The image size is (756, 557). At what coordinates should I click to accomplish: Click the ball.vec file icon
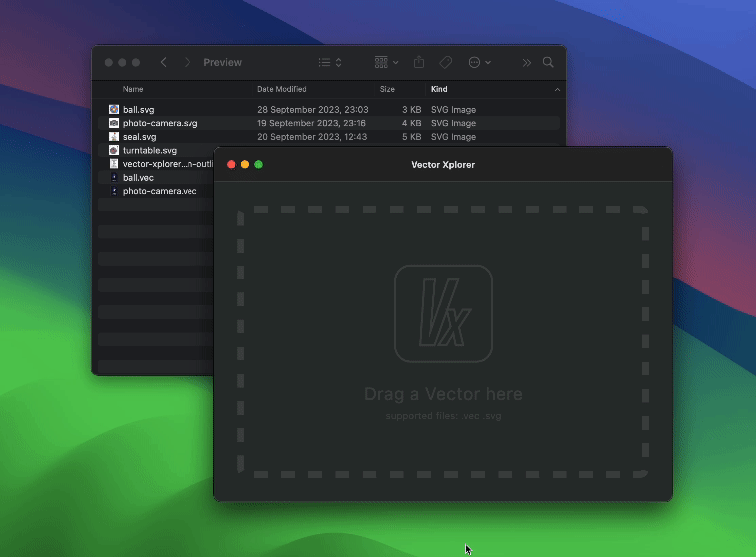click(x=114, y=177)
